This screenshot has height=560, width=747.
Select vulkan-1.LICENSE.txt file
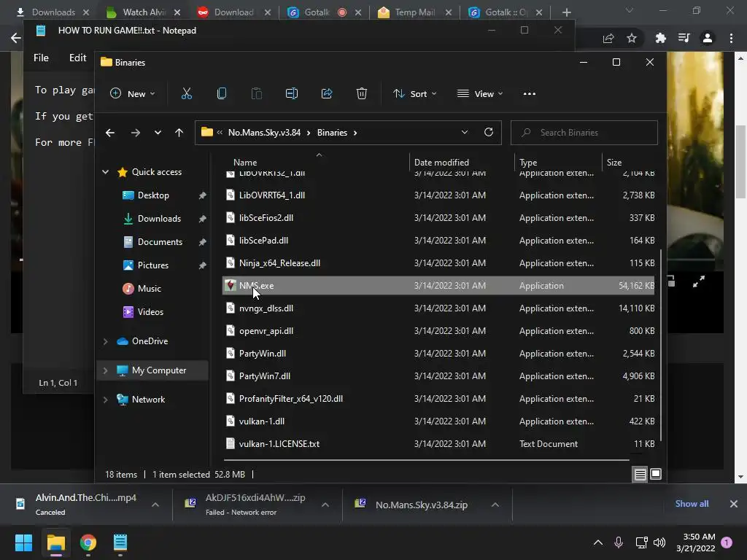[x=438, y=444]
